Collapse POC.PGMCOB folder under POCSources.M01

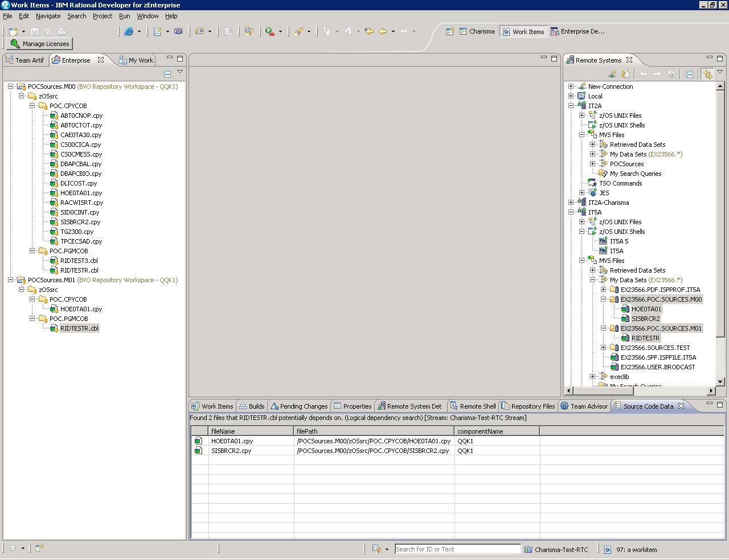(x=32, y=319)
